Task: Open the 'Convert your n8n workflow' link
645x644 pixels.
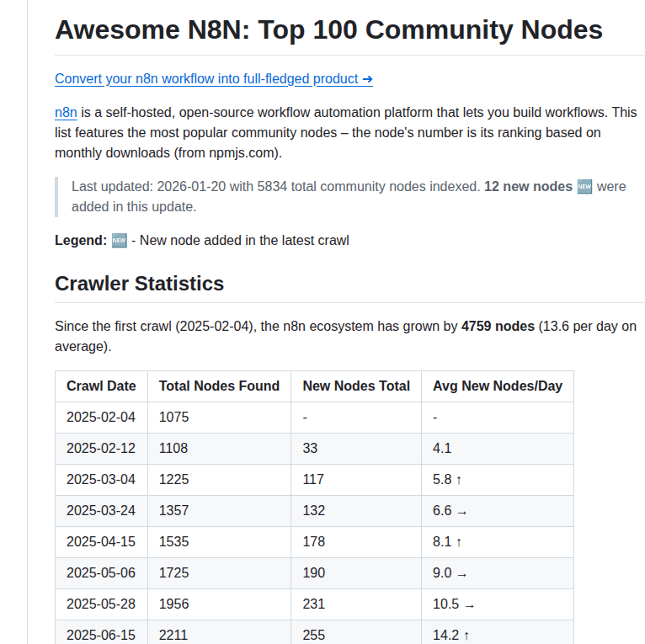Action: pyautogui.click(x=214, y=78)
